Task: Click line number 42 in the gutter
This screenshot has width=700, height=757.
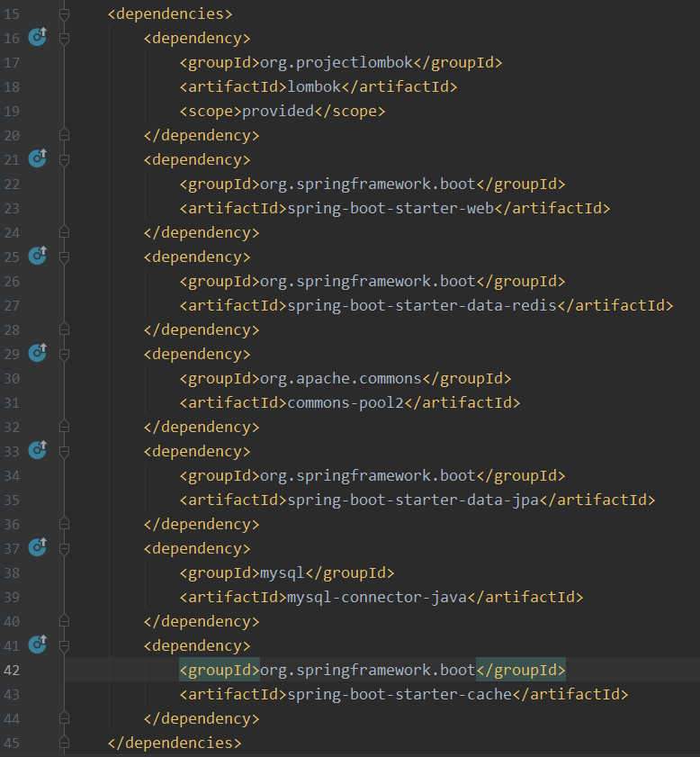Action: 12,670
